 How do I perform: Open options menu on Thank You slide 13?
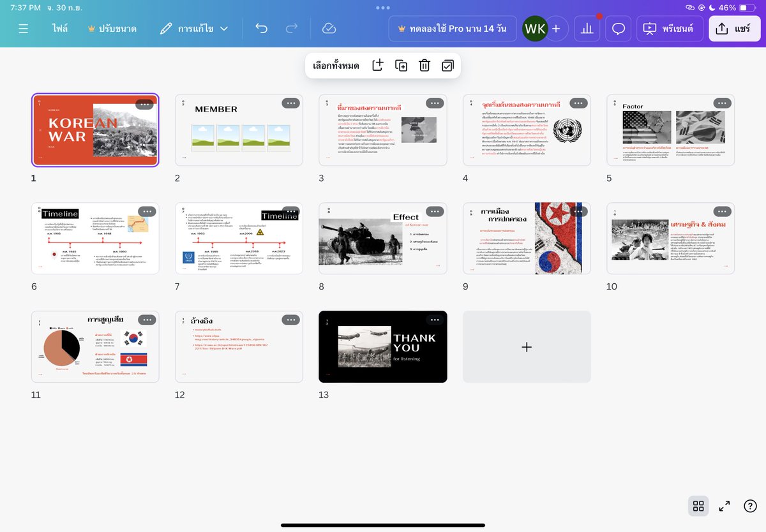435,320
